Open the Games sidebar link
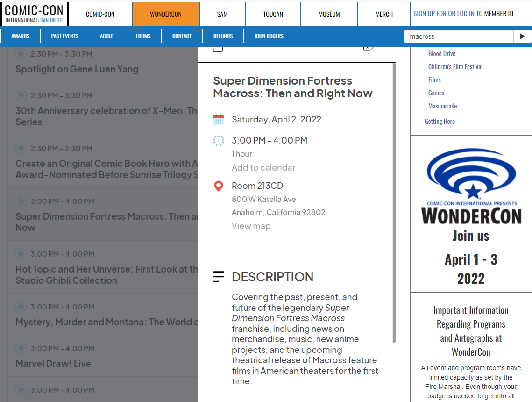The image size is (532, 402). pyautogui.click(x=436, y=93)
